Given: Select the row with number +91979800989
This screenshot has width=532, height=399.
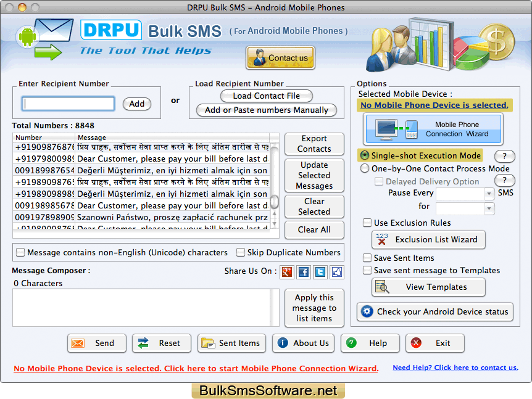Looking at the screenshot, I should tap(141, 158).
